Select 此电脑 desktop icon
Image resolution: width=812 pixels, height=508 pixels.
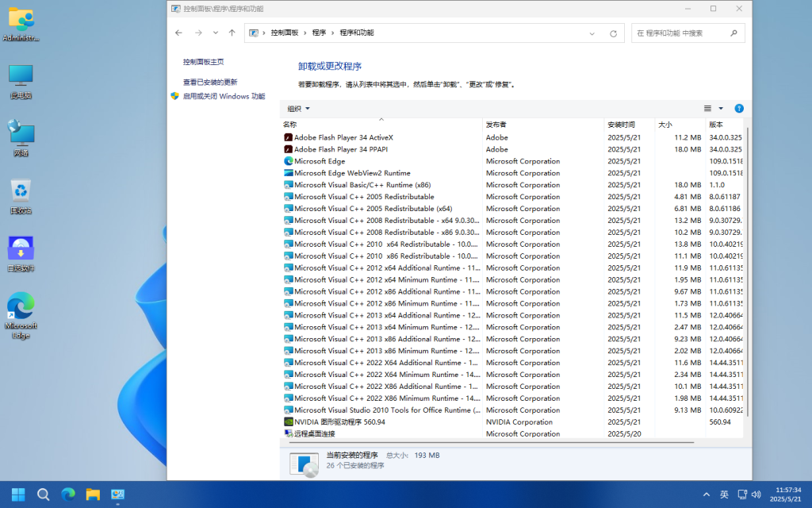21,82
